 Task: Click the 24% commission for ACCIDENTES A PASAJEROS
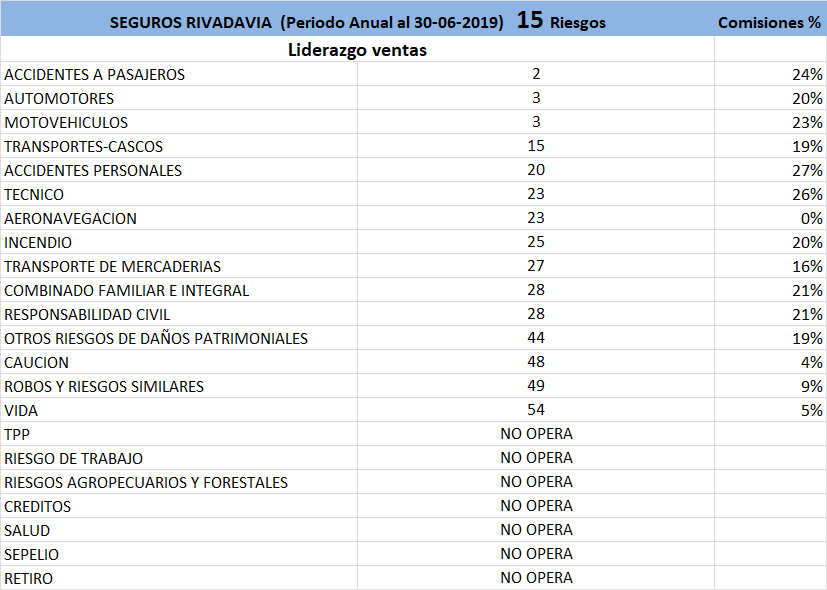point(807,74)
